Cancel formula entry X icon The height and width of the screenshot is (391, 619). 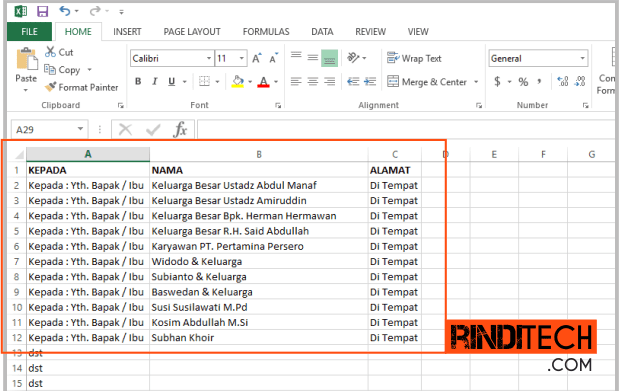(x=126, y=130)
